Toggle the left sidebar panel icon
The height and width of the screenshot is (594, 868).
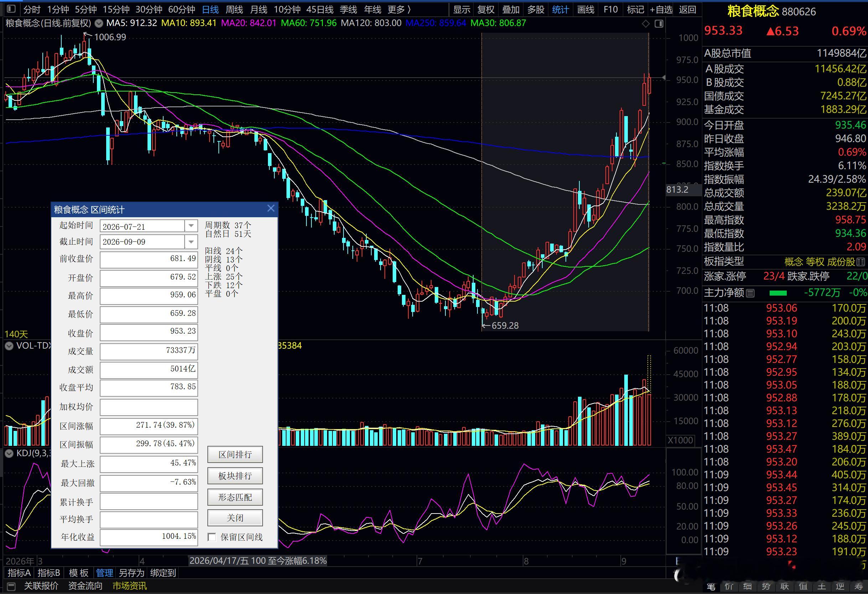11,9
